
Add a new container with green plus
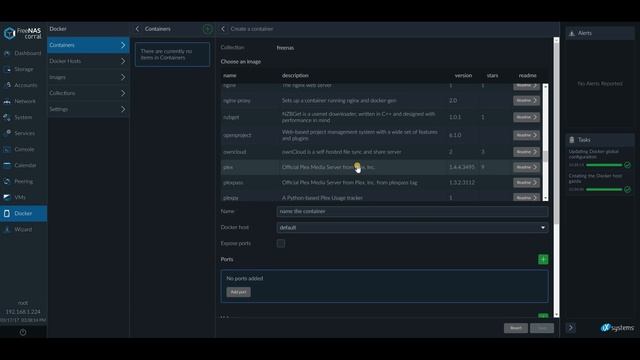[207, 29]
